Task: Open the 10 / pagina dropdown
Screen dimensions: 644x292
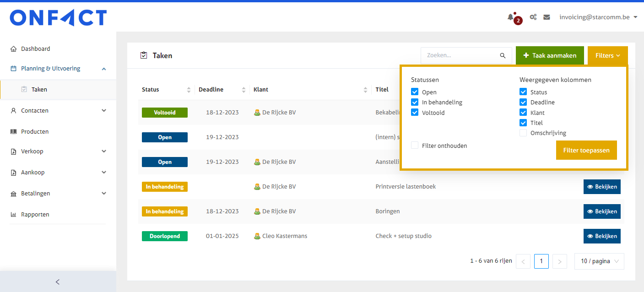Action: point(599,261)
